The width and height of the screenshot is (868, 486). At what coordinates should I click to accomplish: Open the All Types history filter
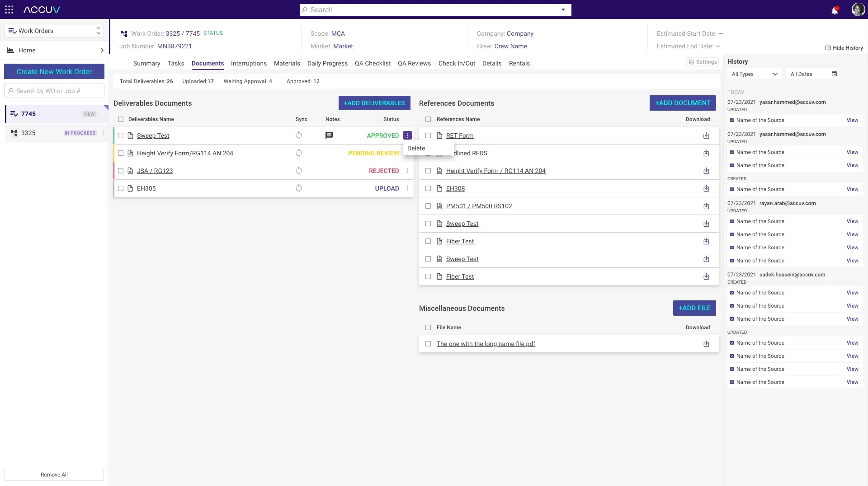pyautogui.click(x=755, y=74)
